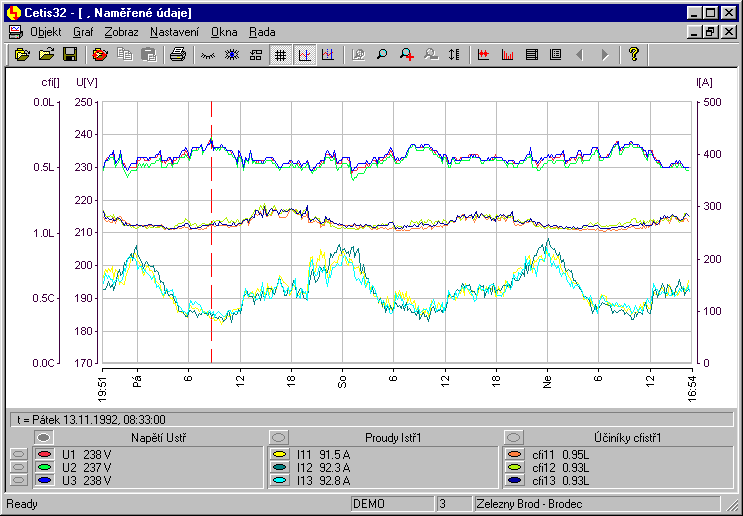Toggle the red U1 curve swatch
743x516 pixels.
[x=44, y=454]
